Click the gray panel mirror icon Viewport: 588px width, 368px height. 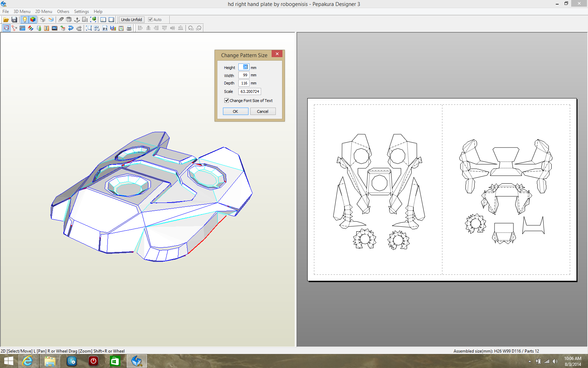click(85, 20)
